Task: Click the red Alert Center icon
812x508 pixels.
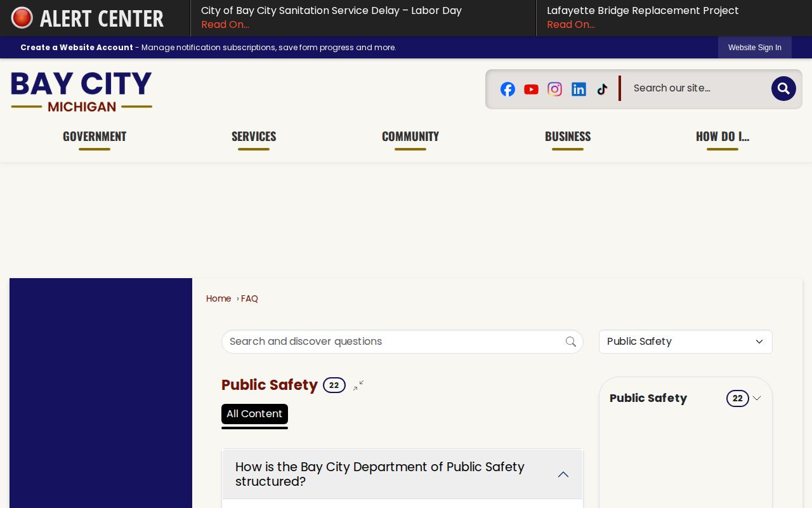Action: pyautogui.click(x=22, y=18)
